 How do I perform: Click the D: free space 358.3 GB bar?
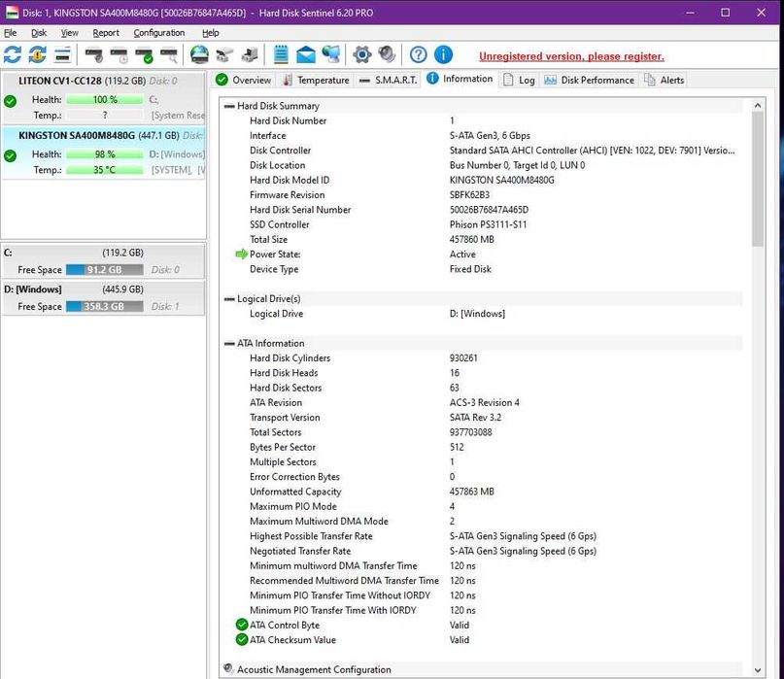click(x=105, y=307)
